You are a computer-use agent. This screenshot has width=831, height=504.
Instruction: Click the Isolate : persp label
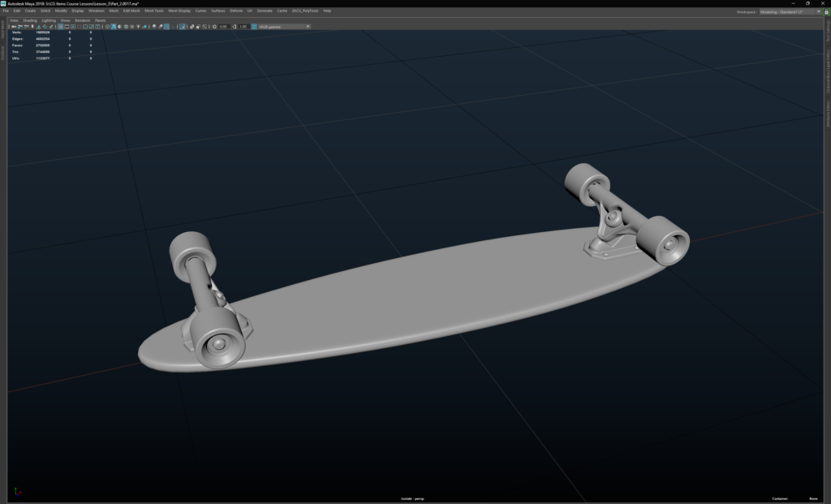(412, 498)
